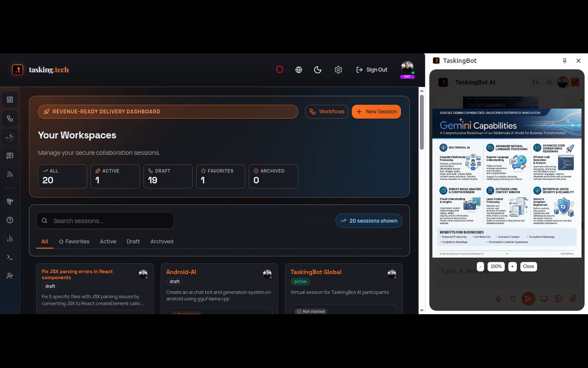Click avatar on the Android-AI card

click(267, 274)
